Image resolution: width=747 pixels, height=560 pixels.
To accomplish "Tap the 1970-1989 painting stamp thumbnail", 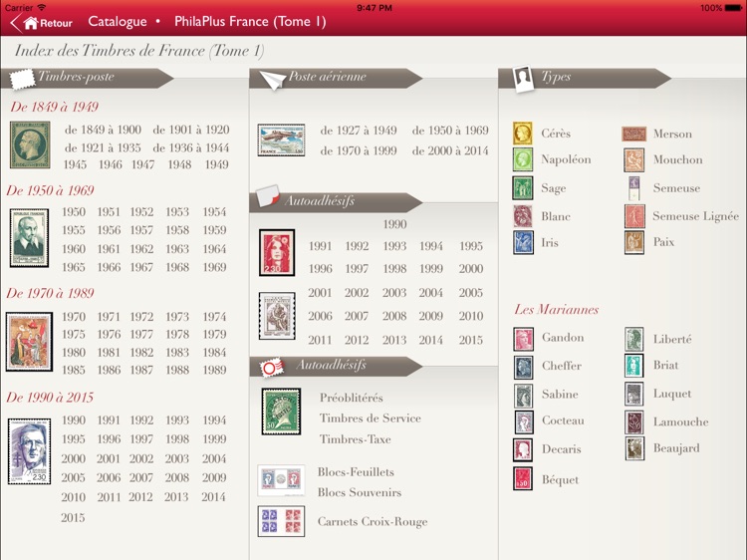I will tap(29, 341).
